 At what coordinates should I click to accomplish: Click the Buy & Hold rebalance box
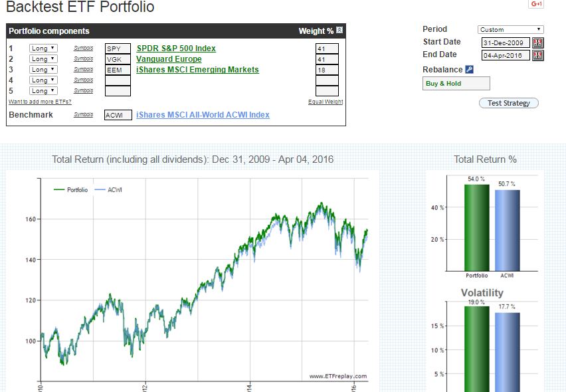pos(456,84)
